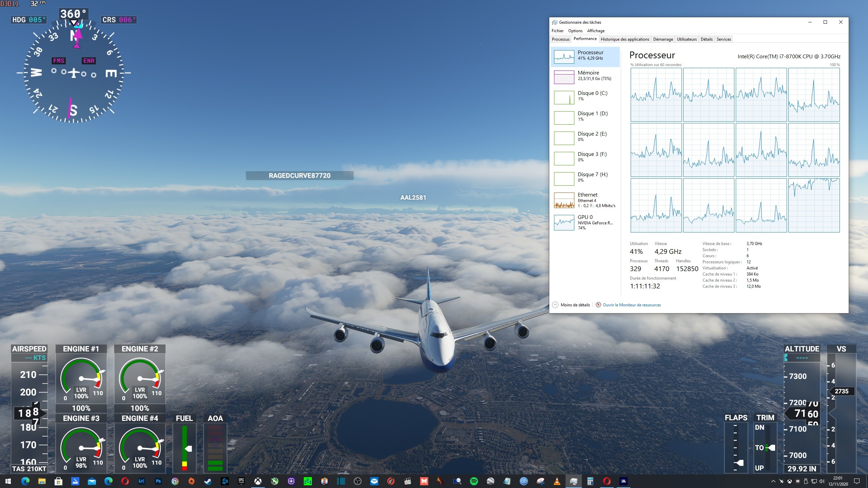Open the Affichage menu
The width and height of the screenshot is (868, 488).
pos(596,31)
